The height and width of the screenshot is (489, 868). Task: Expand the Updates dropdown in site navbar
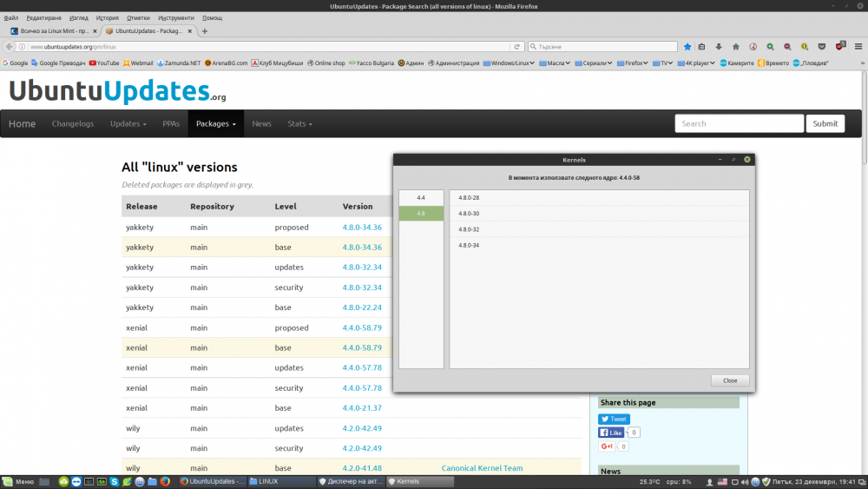coord(128,123)
